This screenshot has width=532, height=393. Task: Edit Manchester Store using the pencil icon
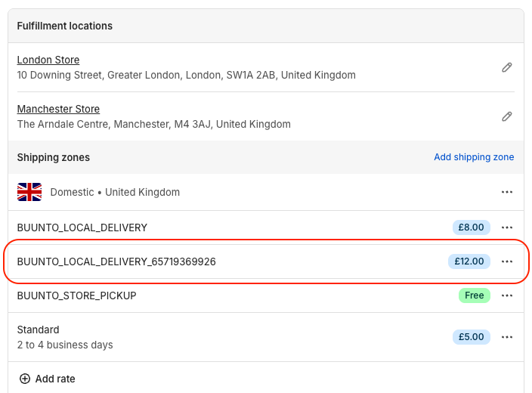[x=507, y=116]
